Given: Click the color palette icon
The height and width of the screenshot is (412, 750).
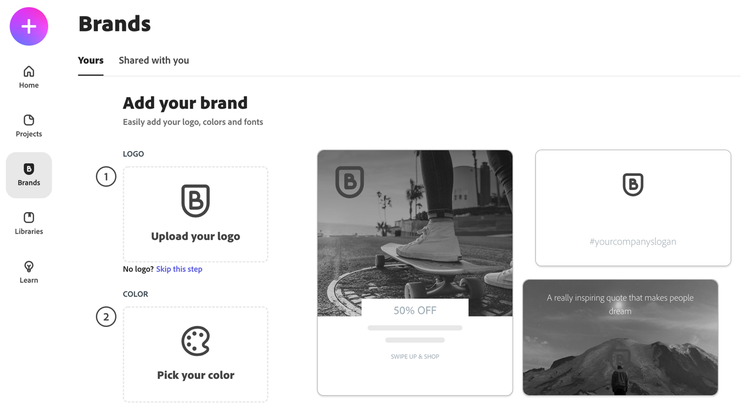Looking at the screenshot, I should click(195, 341).
